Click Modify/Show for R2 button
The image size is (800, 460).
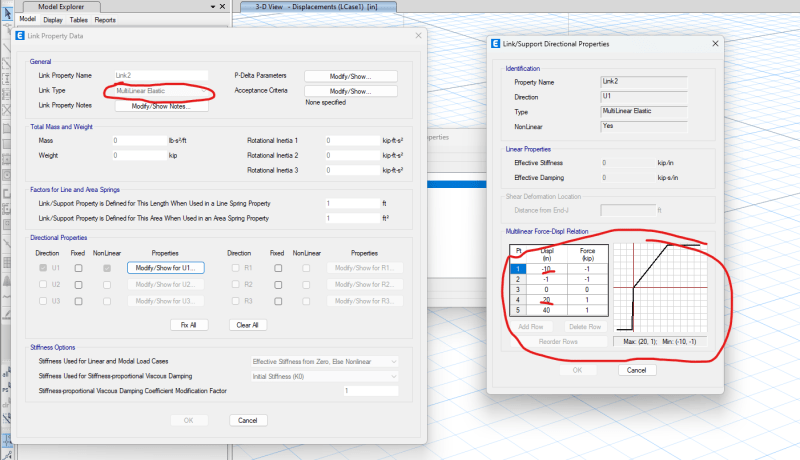pos(365,285)
